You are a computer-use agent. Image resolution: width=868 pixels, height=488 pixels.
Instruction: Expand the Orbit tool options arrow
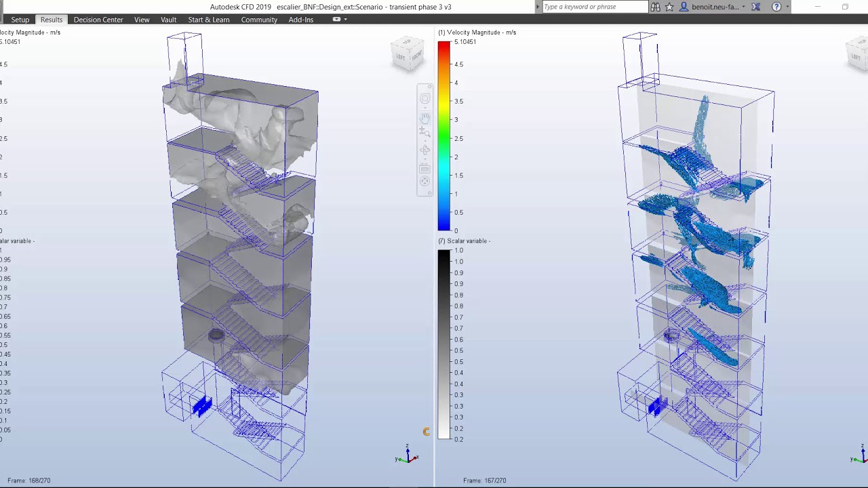click(425, 159)
